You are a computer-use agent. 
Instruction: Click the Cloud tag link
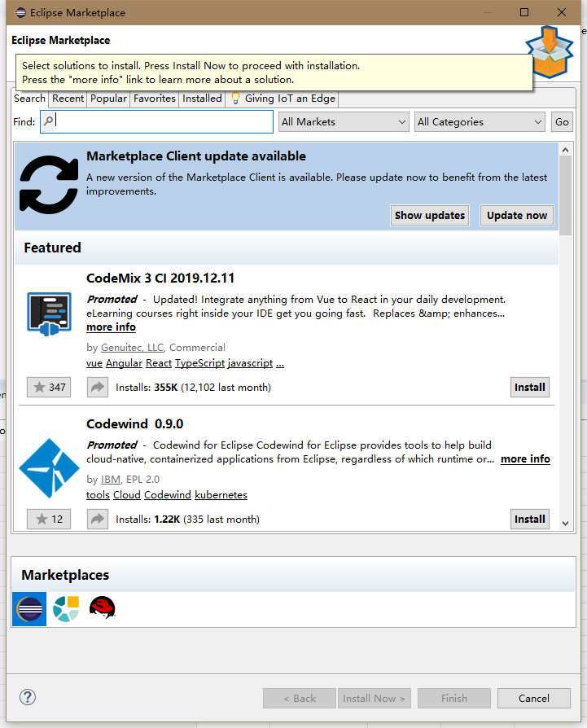pyautogui.click(x=127, y=495)
